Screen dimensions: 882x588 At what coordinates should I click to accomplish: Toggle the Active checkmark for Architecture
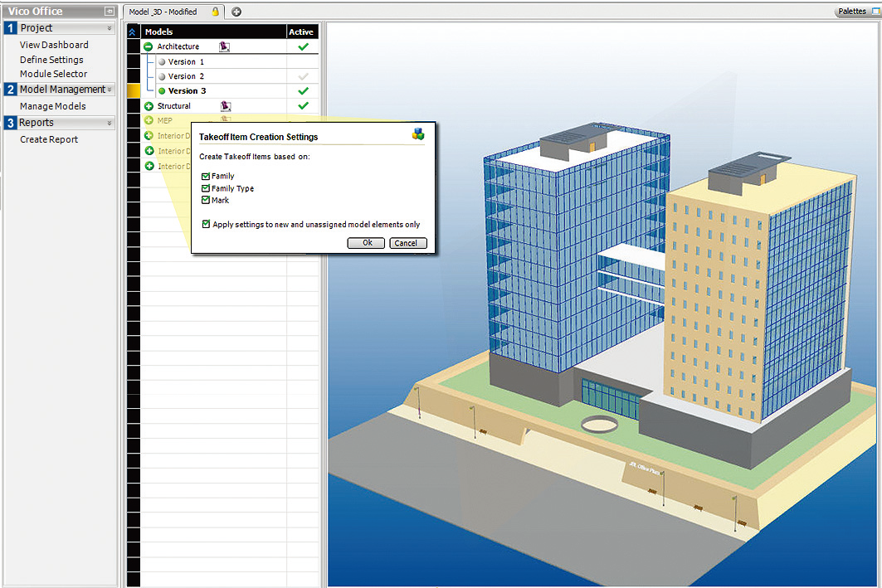(x=303, y=46)
